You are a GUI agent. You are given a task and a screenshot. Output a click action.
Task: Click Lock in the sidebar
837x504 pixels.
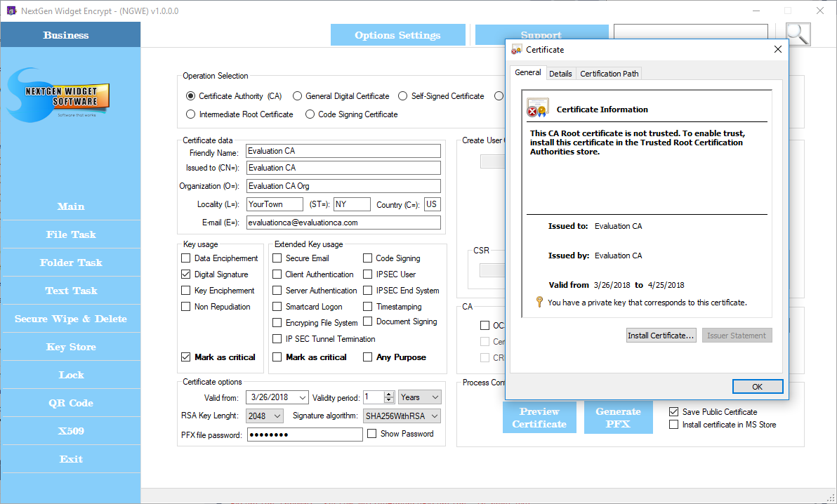point(71,375)
